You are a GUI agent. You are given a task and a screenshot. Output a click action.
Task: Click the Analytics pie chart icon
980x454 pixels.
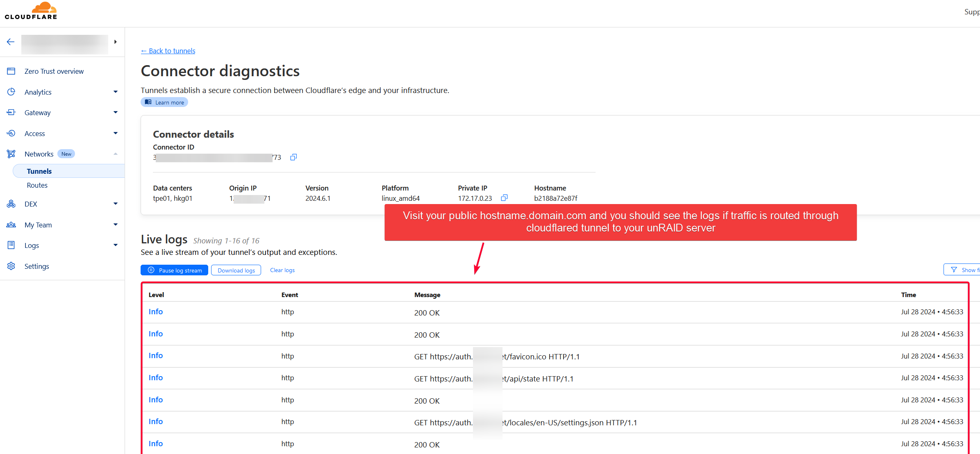tap(11, 92)
